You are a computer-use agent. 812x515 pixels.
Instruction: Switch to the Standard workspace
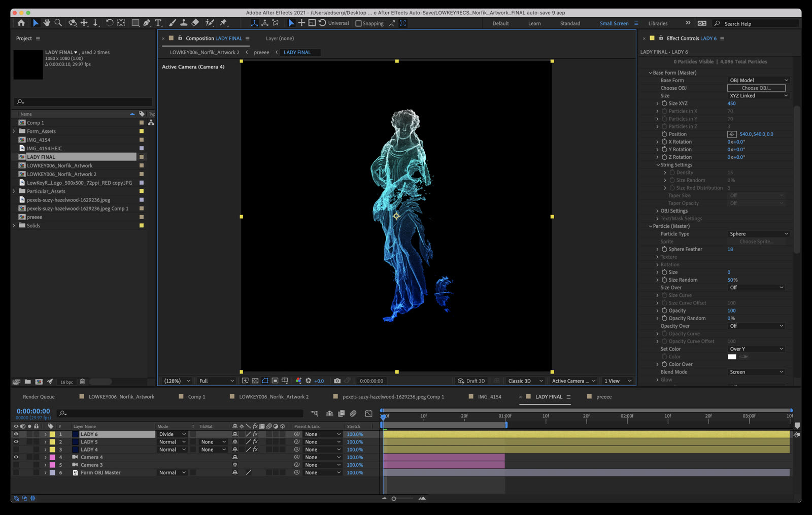coord(570,23)
